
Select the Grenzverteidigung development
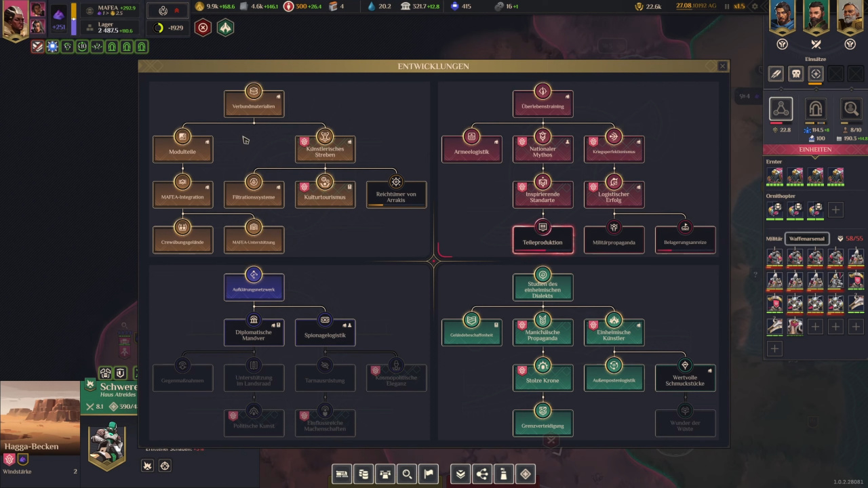tap(542, 424)
